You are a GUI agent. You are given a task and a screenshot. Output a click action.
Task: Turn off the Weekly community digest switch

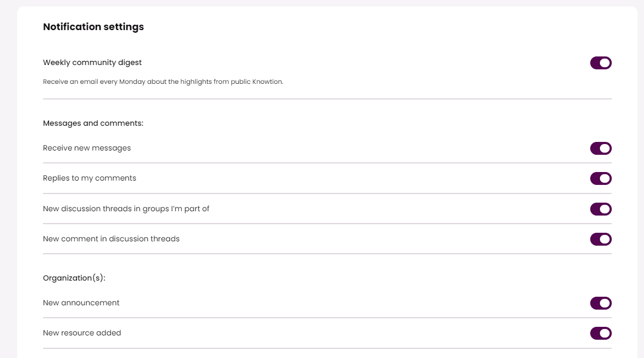[600, 63]
